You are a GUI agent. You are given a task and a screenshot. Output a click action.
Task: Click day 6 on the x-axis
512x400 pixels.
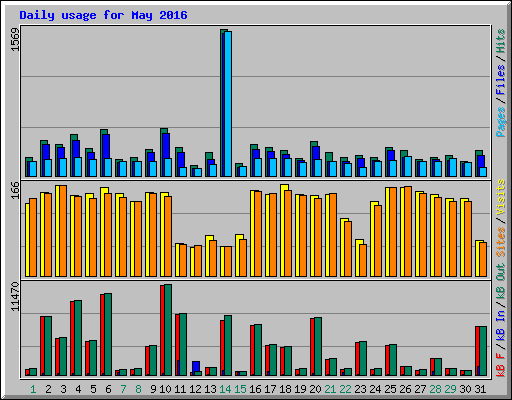108,389
